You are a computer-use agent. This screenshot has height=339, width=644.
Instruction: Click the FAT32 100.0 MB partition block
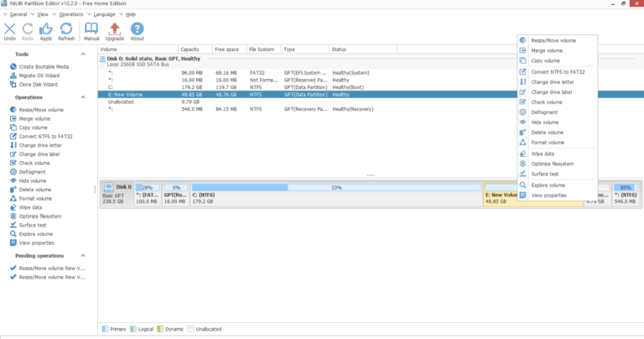(x=147, y=195)
